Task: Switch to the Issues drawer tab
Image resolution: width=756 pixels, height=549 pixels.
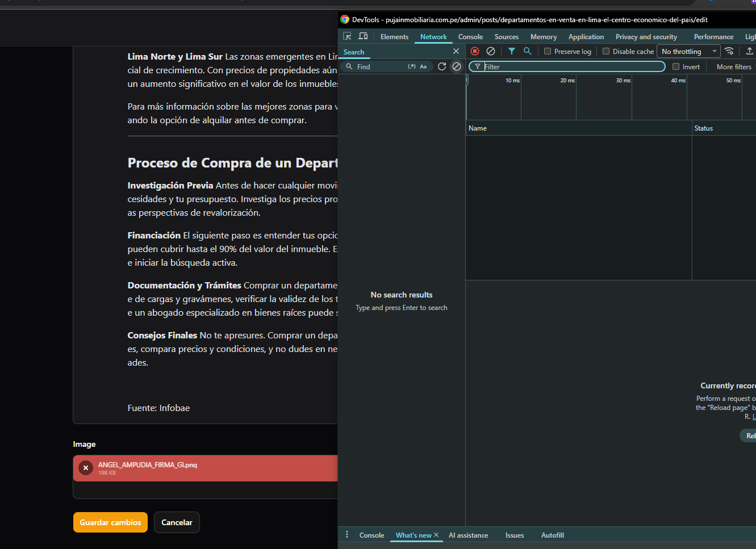Action: coord(515,535)
